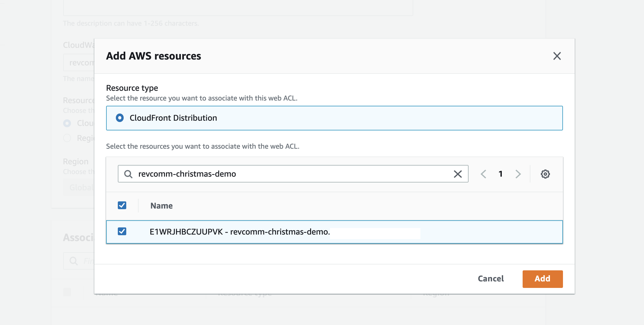Go to next page of resources

(x=518, y=174)
